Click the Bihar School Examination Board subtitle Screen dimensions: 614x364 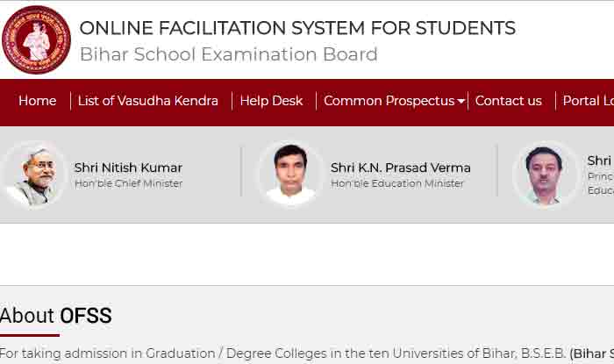pyautogui.click(x=228, y=54)
